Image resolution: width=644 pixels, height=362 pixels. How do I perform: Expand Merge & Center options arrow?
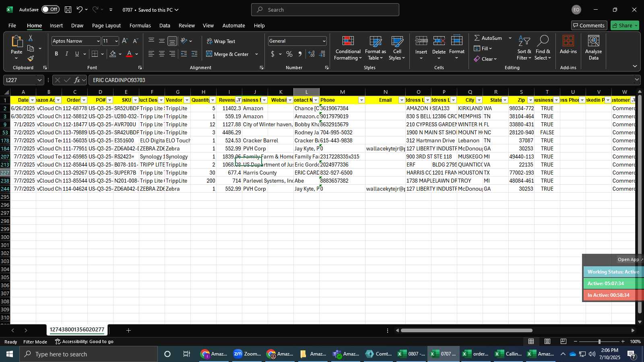coord(256,54)
